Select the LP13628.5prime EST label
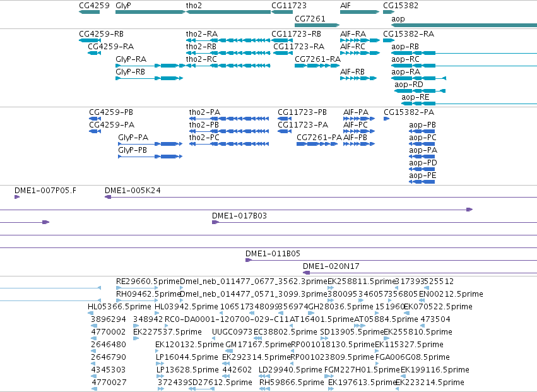Viewport: 537px width, 392px height. point(187,370)
